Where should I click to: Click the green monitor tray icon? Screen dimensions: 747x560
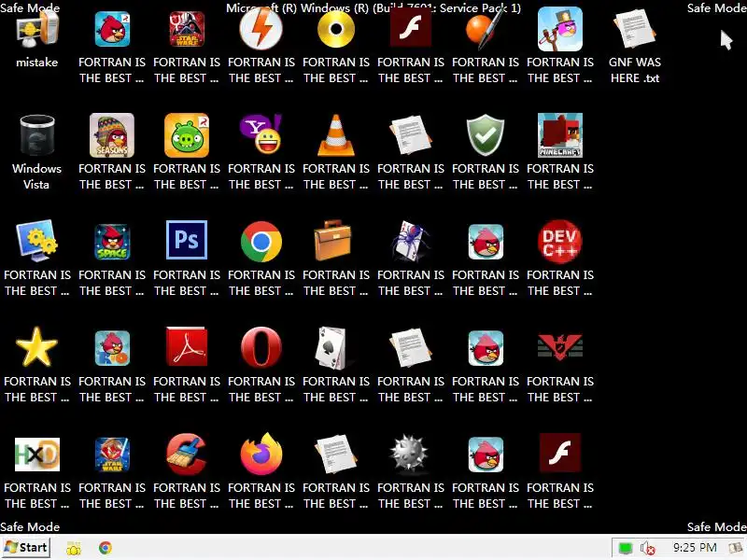tap(625, 549)
